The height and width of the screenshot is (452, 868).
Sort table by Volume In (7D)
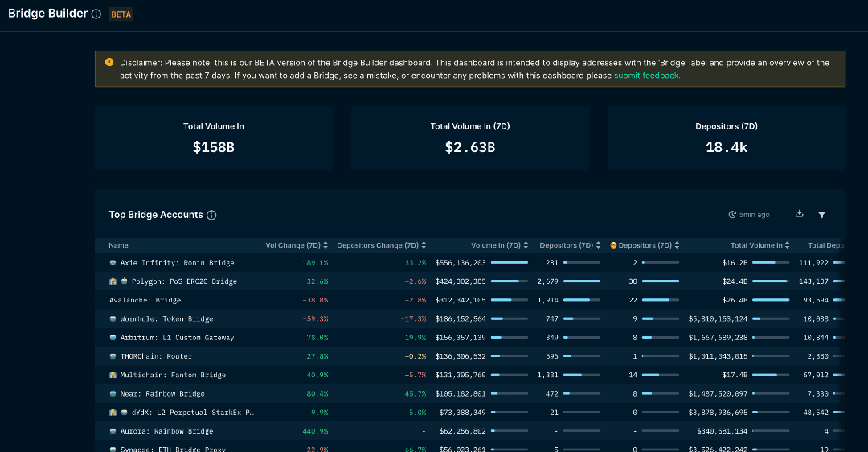tap(526, 245)
